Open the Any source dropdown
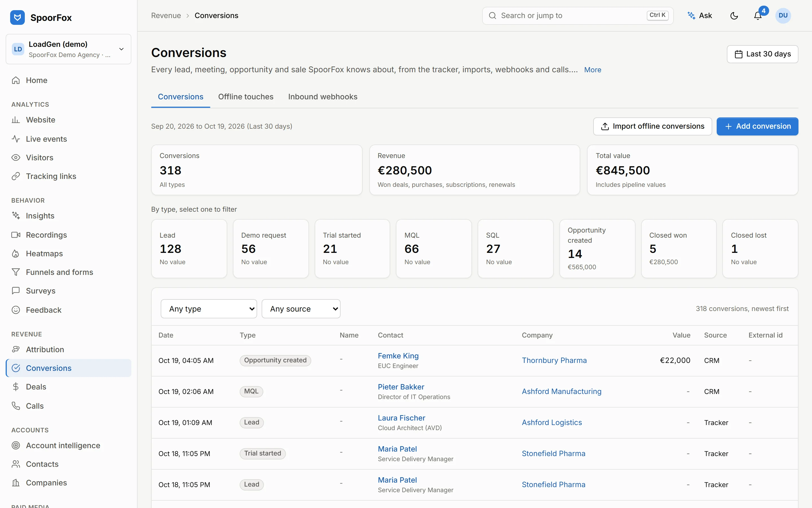Image resolution: width=812 pixels, height=508 pixels. tap(301, 309)
